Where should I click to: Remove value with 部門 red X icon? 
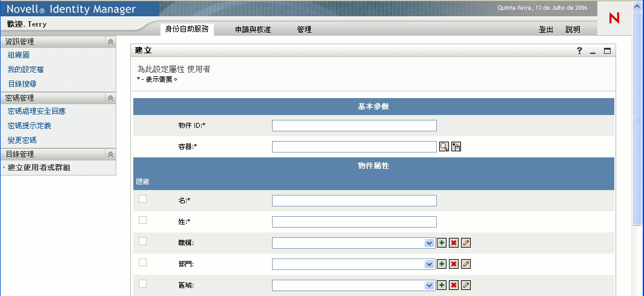click(x=453, y=263)
